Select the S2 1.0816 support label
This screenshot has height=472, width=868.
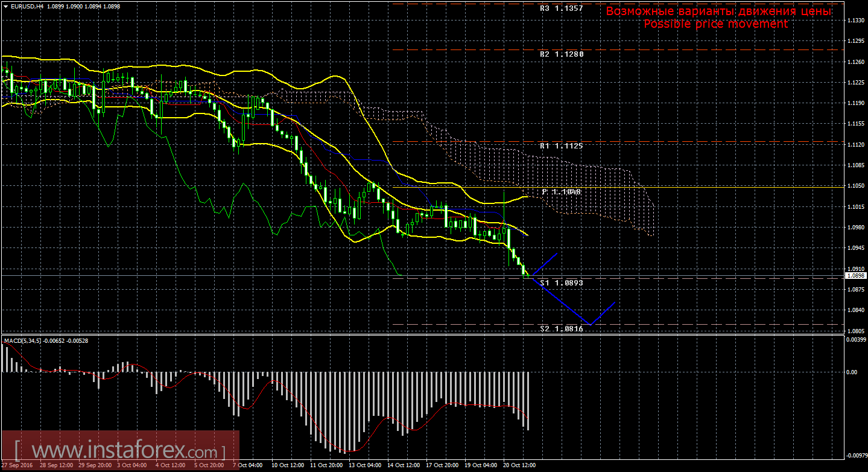click(561, 329)
